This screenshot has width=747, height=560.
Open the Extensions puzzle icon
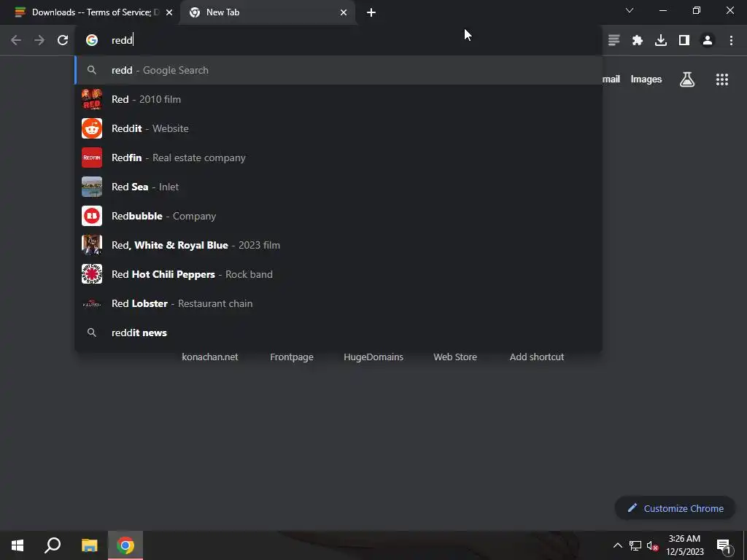637,40
